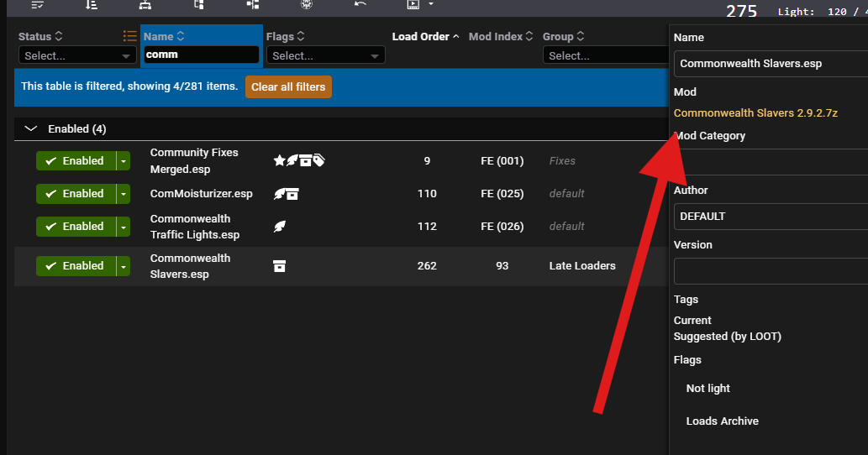Click feather light-flag icon in Community Fixes Merged row
Screen dimensions: 868x455
292,161
